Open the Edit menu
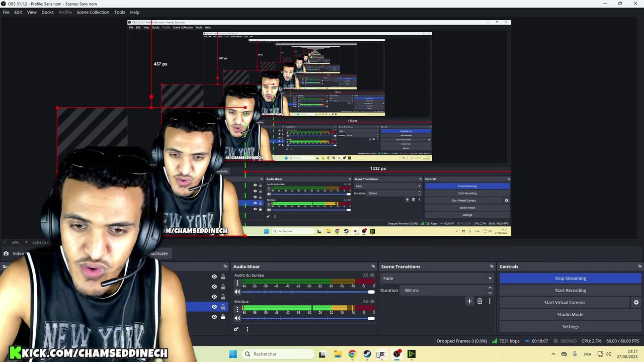644x362 pixels. tap(18, 12)
